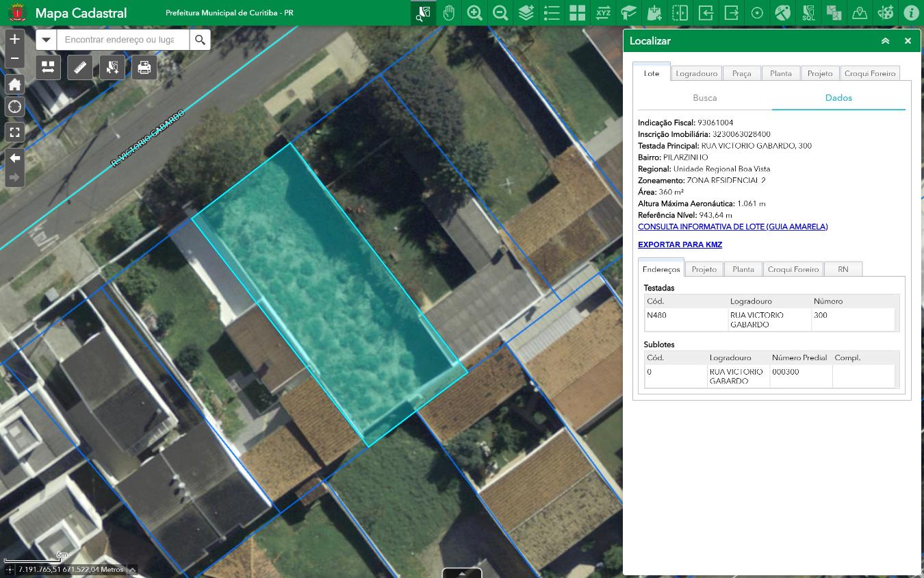
Task: Go to the home map extent
Action: click(x=14, y=85)
